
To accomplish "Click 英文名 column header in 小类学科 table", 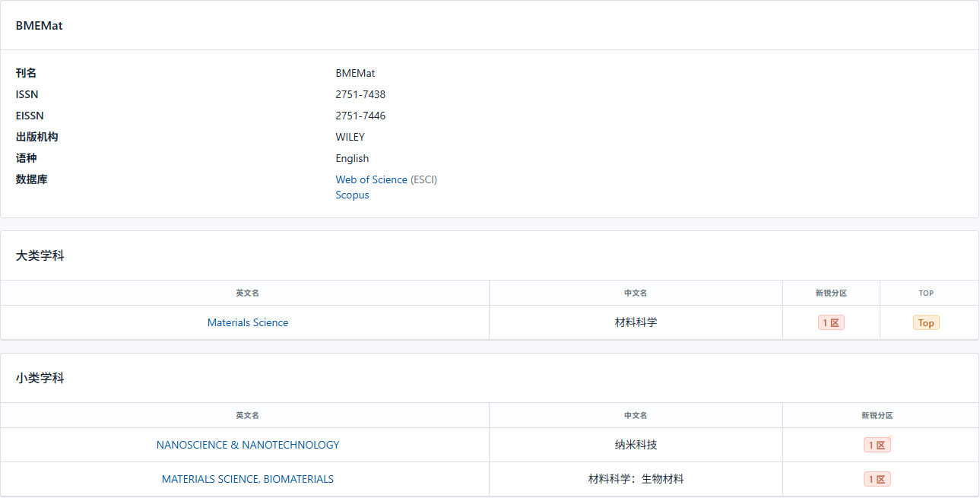I will [x=247, y=415].
